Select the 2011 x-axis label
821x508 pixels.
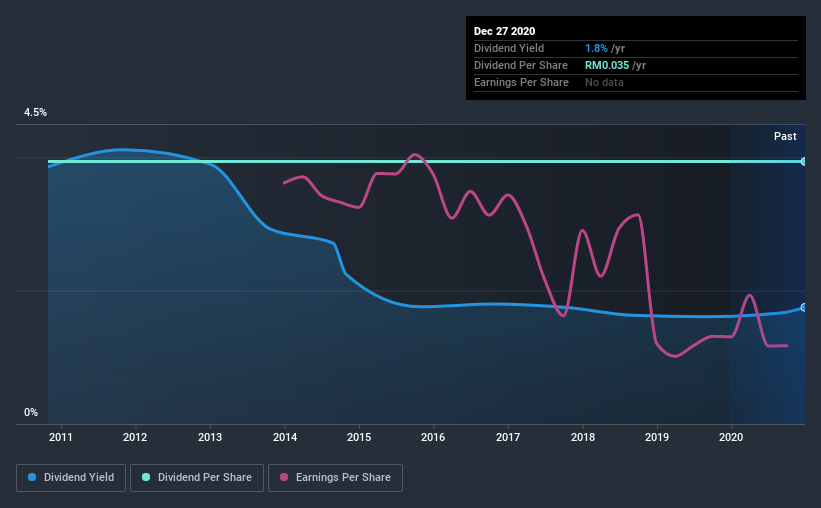(x=61, y=437)
